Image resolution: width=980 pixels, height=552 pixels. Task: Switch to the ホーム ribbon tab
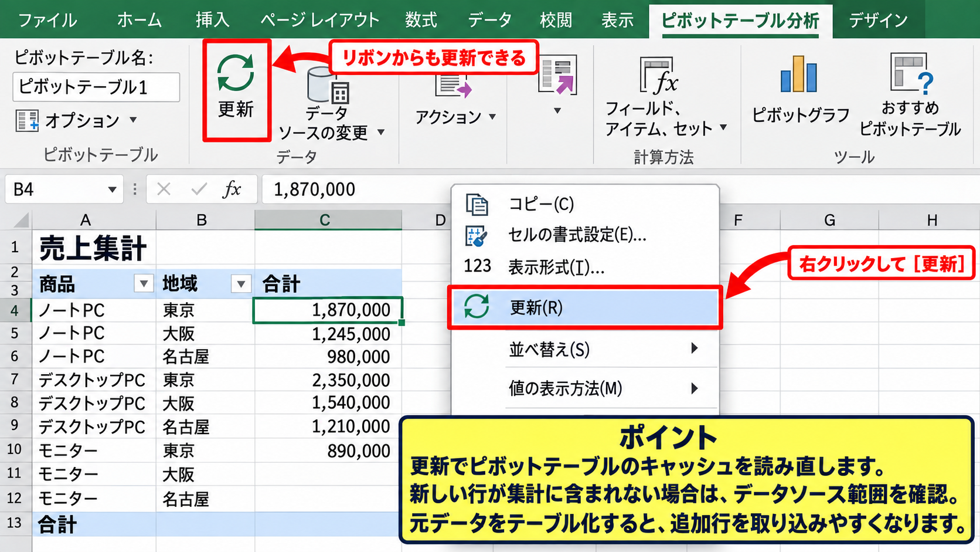(x=139, y=21)
